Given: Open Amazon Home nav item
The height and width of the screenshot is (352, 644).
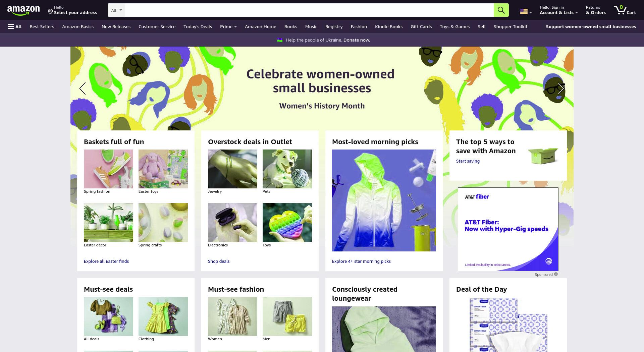Looking at the screenshot, I should 261,26.
